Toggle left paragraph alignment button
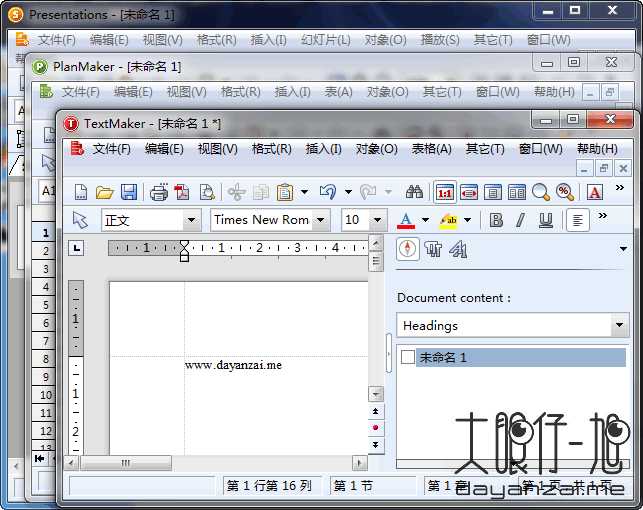643x510 pixels. click(x=578, y=220)
